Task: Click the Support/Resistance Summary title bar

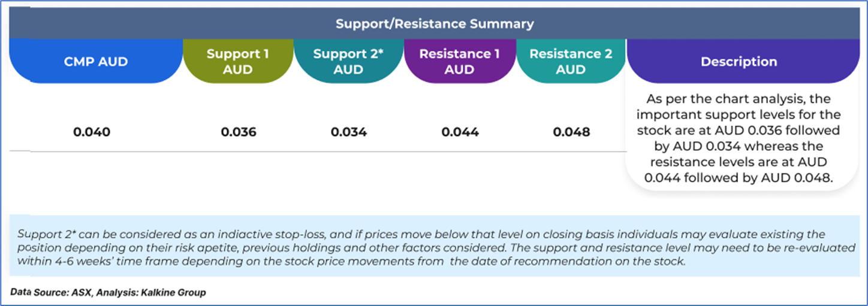Action: point(434,25)
